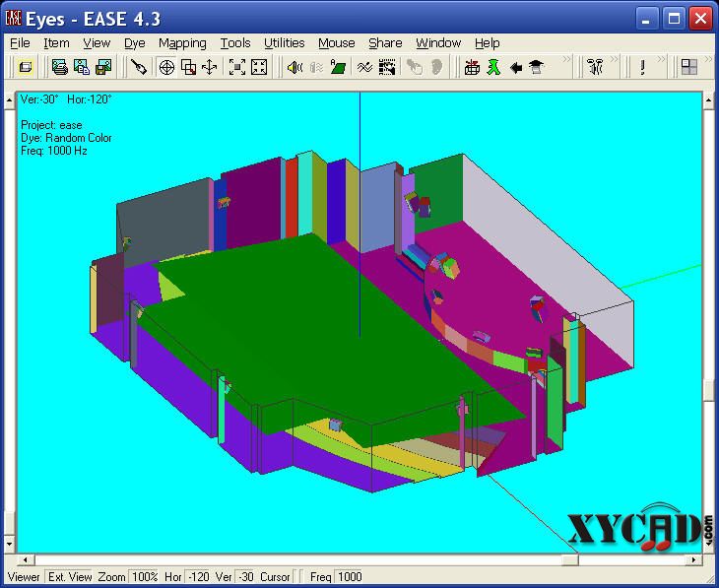The width and height of the screenshot is (719, 588).
Task: Click the green walking figure icon
Action: (493, 67)
